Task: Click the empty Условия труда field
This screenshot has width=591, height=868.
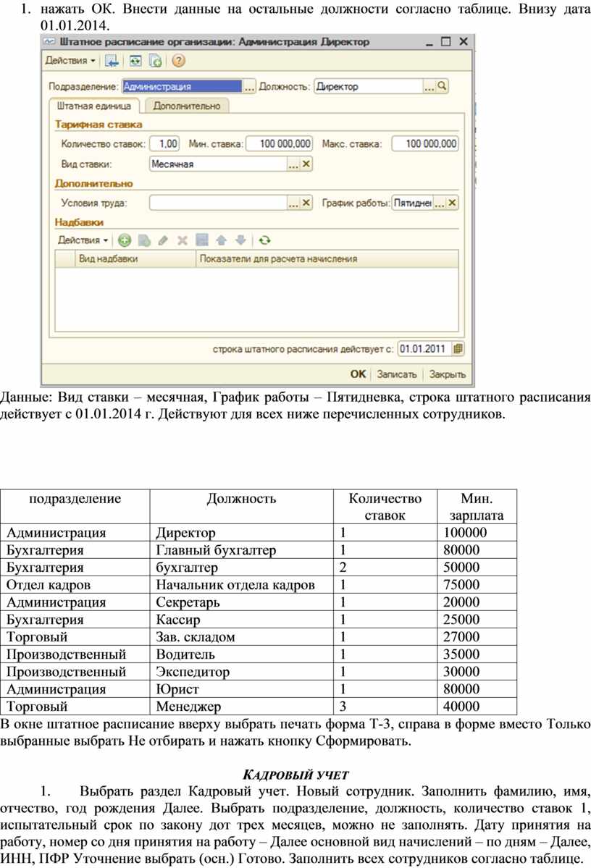Action: 218,203
